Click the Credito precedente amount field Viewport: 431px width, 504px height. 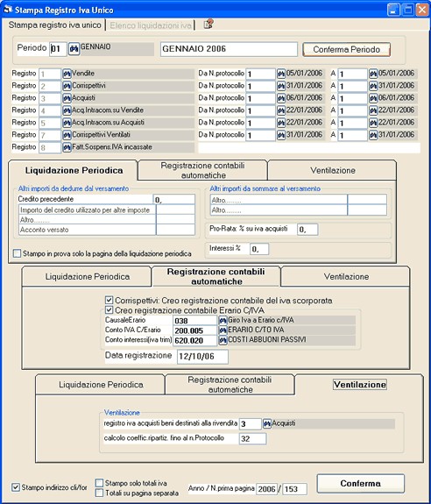tap(174, 200)
